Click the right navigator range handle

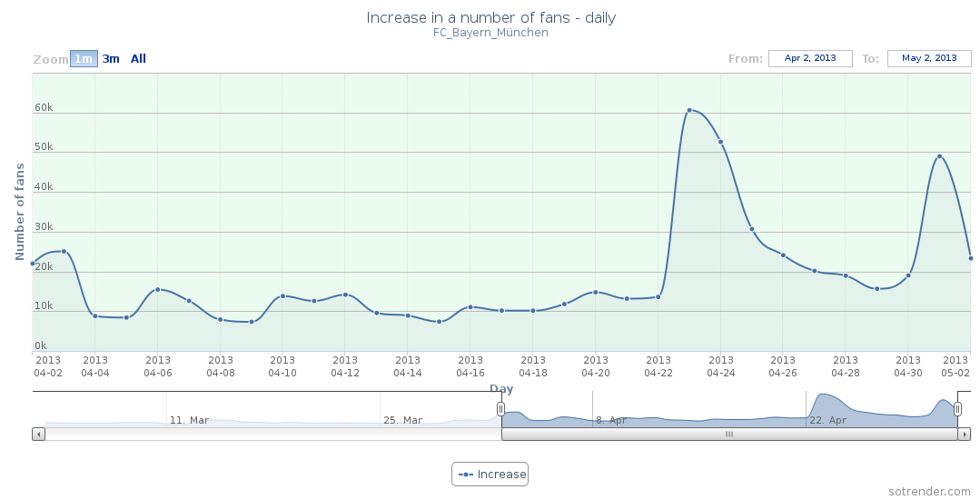[x=957, y=410]
